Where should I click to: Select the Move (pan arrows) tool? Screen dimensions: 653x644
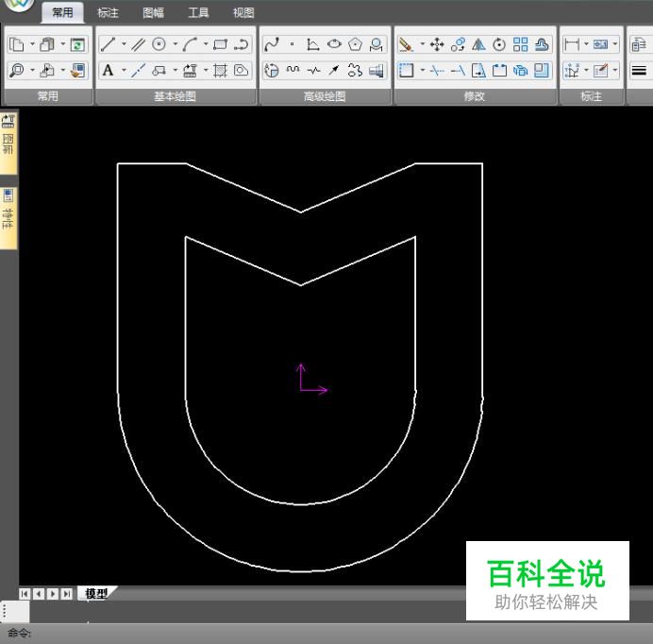coord(437,44)
